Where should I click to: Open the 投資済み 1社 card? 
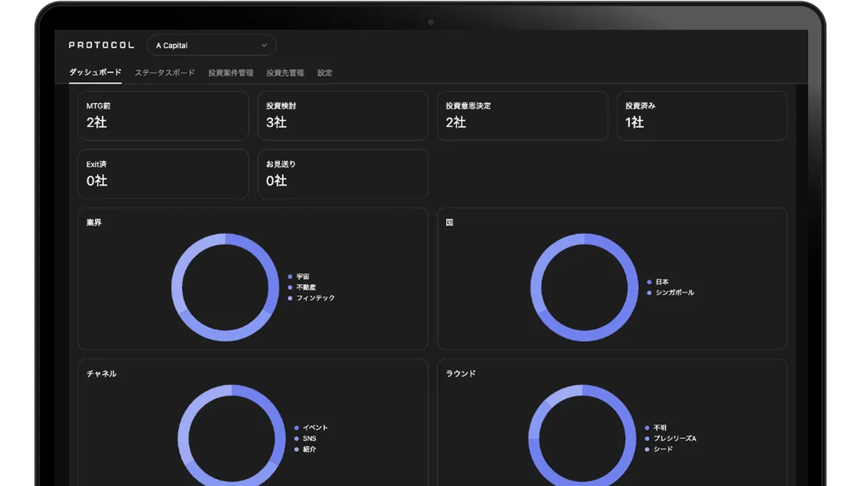(x=702, y=116)
